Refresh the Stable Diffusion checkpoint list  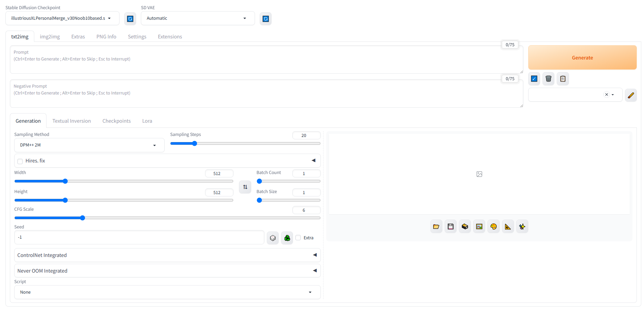(x=130, y=19)
